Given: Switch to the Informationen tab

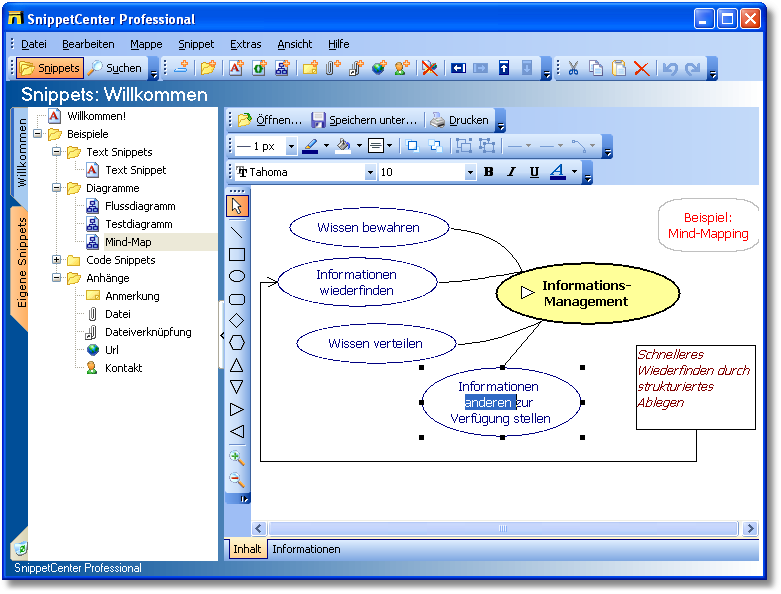Looking at the screenshot, I should pos(306,549).
